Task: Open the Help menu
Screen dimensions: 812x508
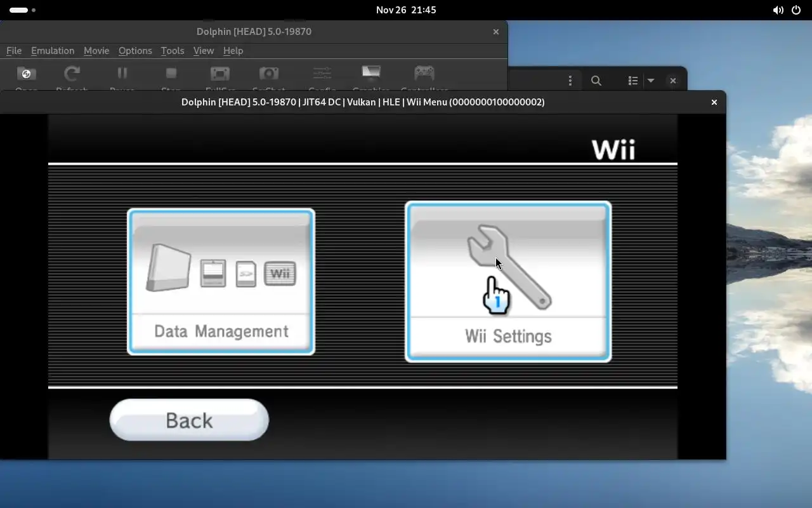Action: coord(233,51)
